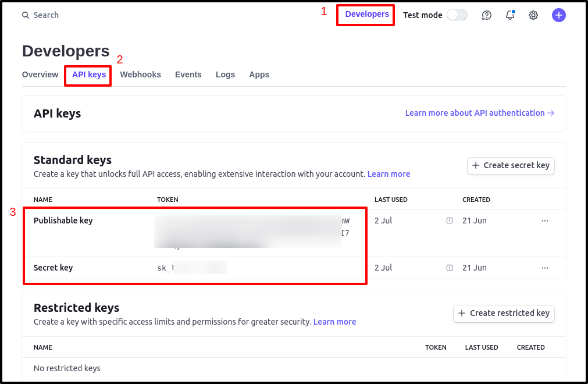Open overflow menu for Secret key
The width and height of the screenshot is (588, 384).
click(545, 268)
